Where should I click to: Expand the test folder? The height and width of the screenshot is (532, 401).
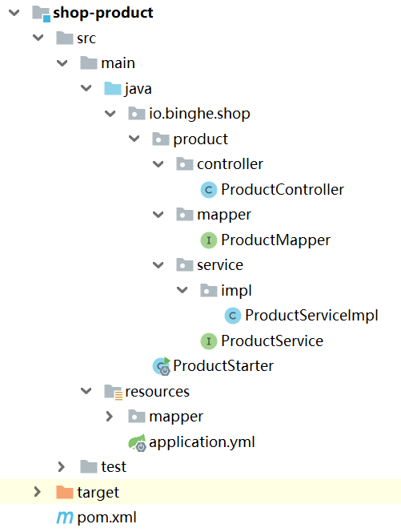(x=62, y=467)
